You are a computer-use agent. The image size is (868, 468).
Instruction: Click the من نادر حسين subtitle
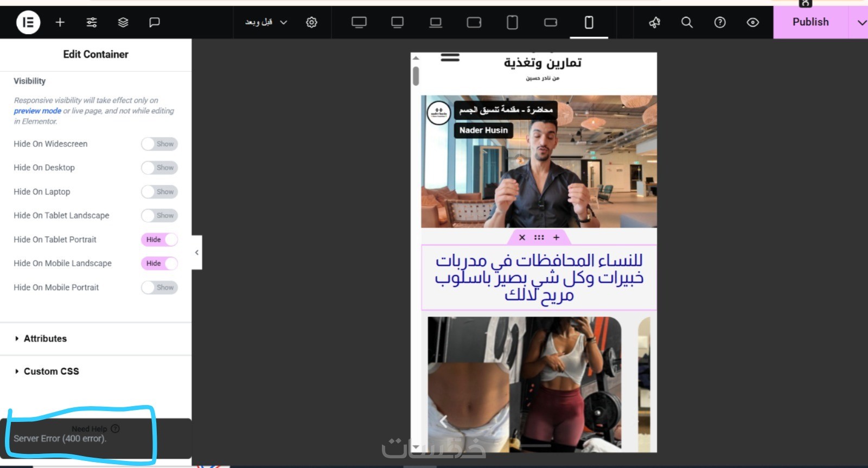(x=542, y=78)
